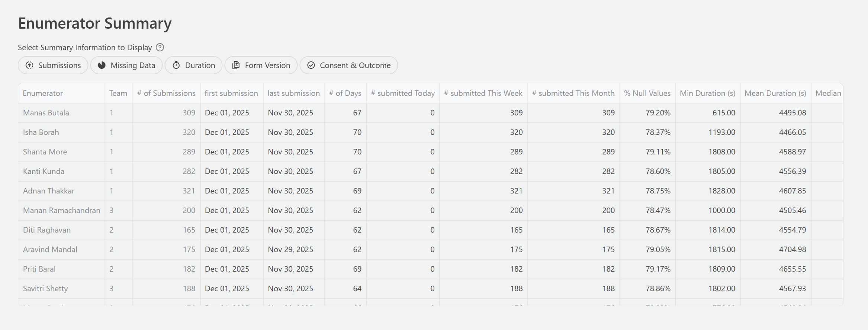Select the Manan Ramachandran enumerator cell
The height and width of the screenshot is (330, 868).
click(62, 211)
